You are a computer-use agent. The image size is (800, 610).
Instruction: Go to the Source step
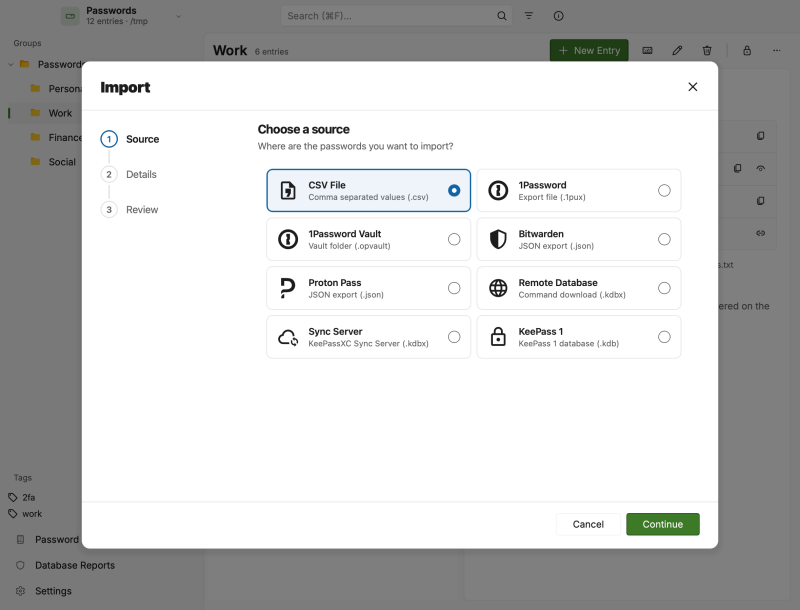point(130,139)
